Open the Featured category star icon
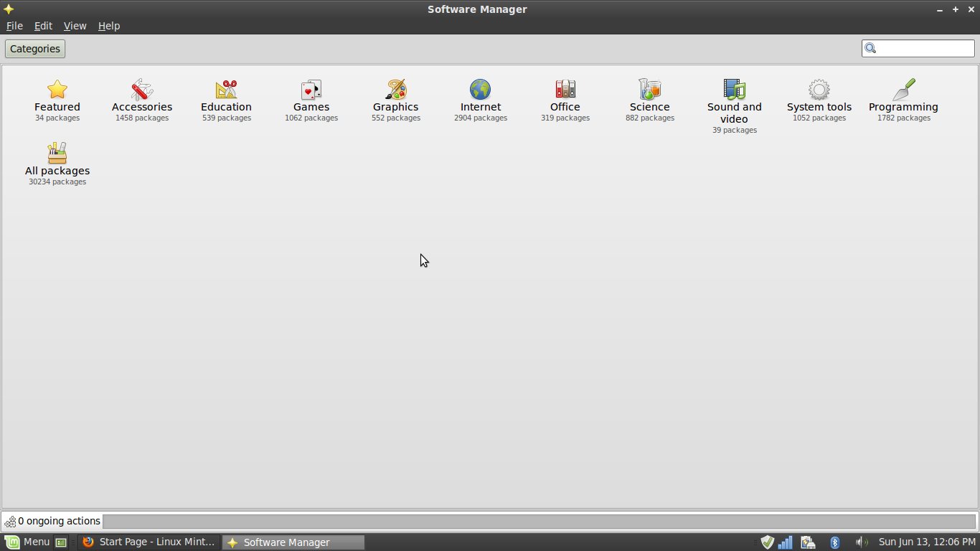Viewport: 980px width, 551px height. (57, 89)
